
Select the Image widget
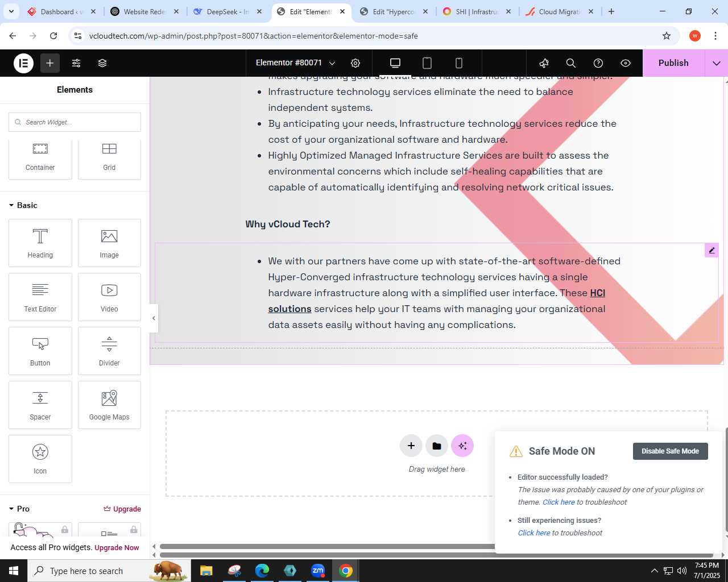(109, 243)
